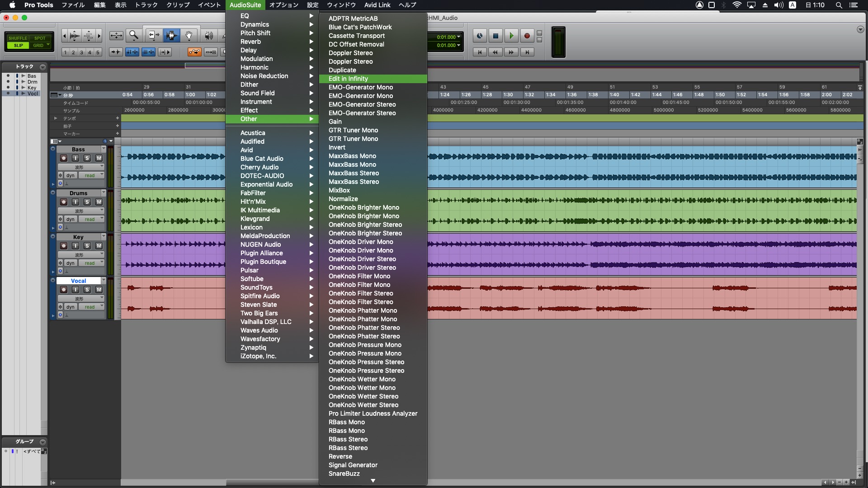868x488 pixels.
Task: Enable Slip edit mode
Action: pyautogui.click(x=18, y=45)
